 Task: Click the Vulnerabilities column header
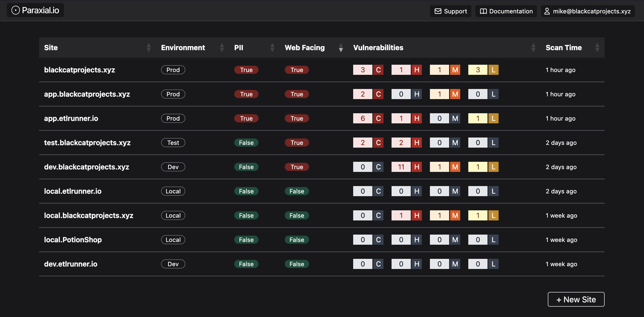(378, 48)
